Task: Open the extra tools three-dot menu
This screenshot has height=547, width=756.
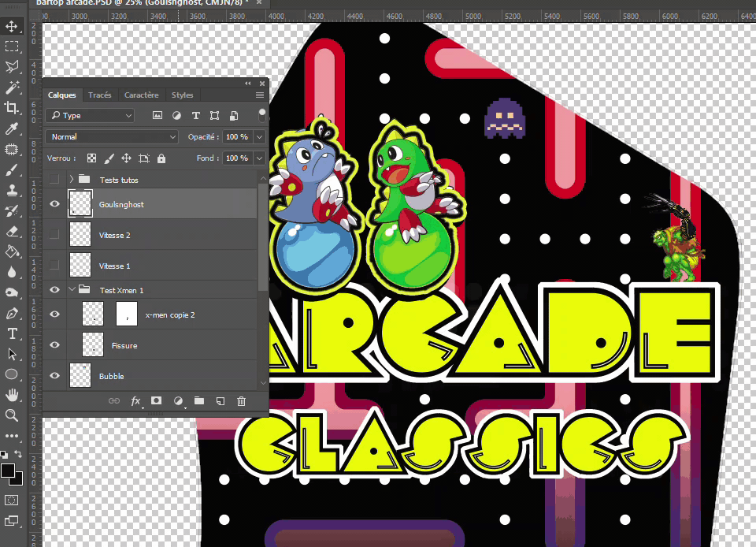Action: (12, 436)
